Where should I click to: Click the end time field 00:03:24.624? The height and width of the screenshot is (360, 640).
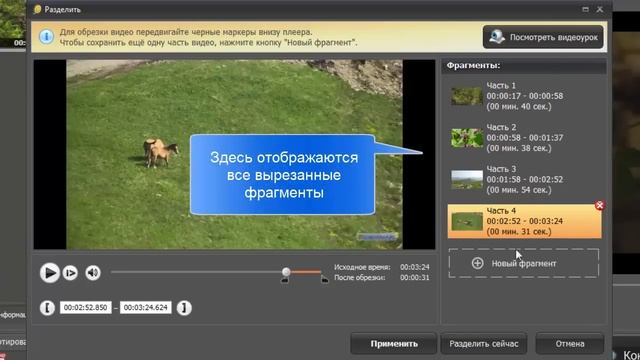pos(145,307)
